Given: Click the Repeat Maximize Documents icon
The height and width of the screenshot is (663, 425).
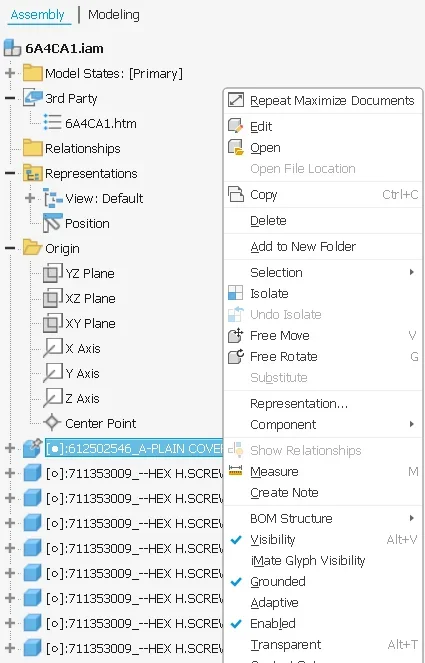Looking at the screenshot, I should click(236, 100).
